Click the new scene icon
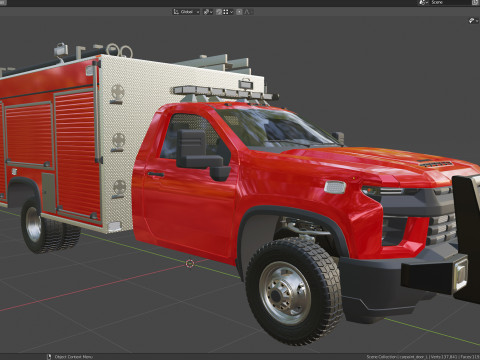Viewport: 480px width, 360px height. click(x=475, y=2)
